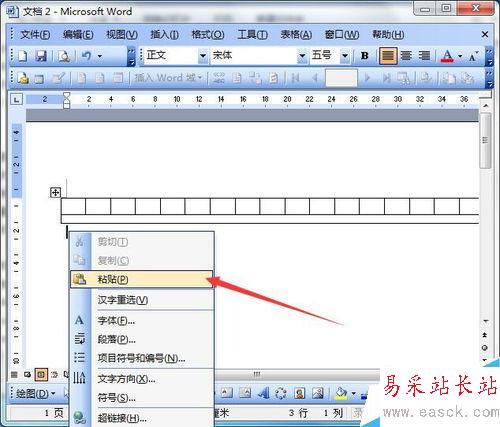Open the fill color dropdown arrow
This screenshot has width=500, height=427.
[x=354, y=394]
